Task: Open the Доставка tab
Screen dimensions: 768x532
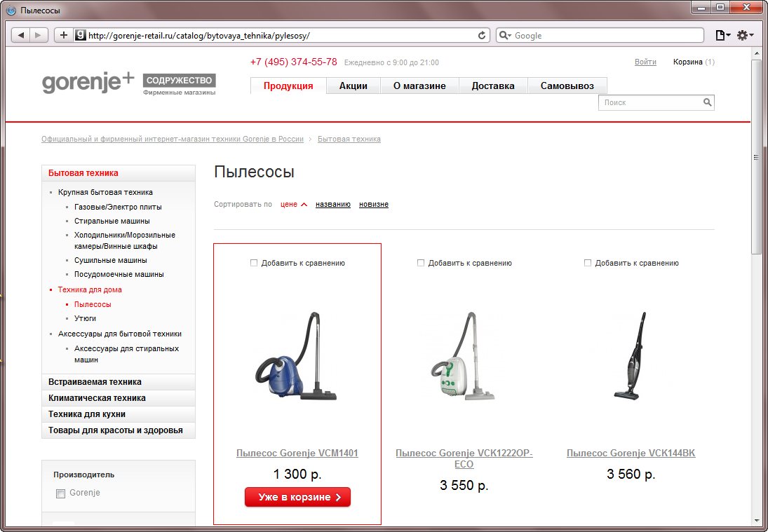Action: pos(493,86)
